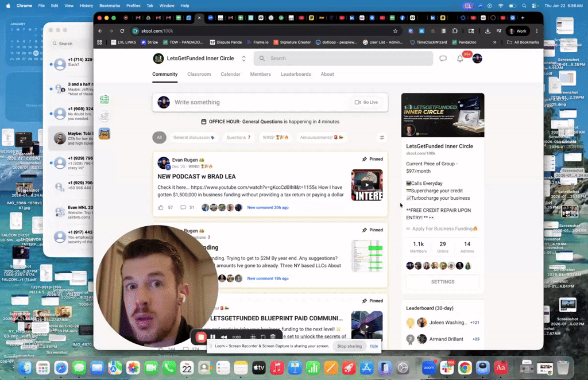
Task: Open the spreadsheet thumbnail on second pinned post
Action: click(367, 256)
